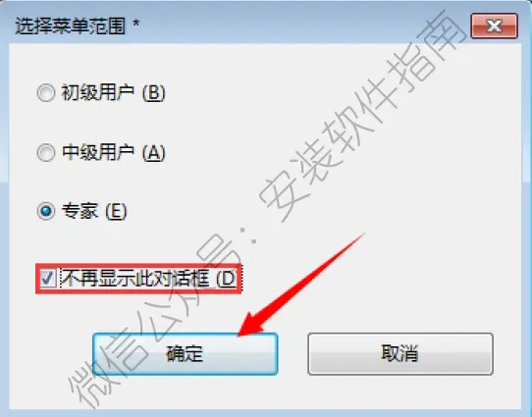
Task: Click the 专家 (E) label text
Action: pyautogui.click(x=94, y=211)
